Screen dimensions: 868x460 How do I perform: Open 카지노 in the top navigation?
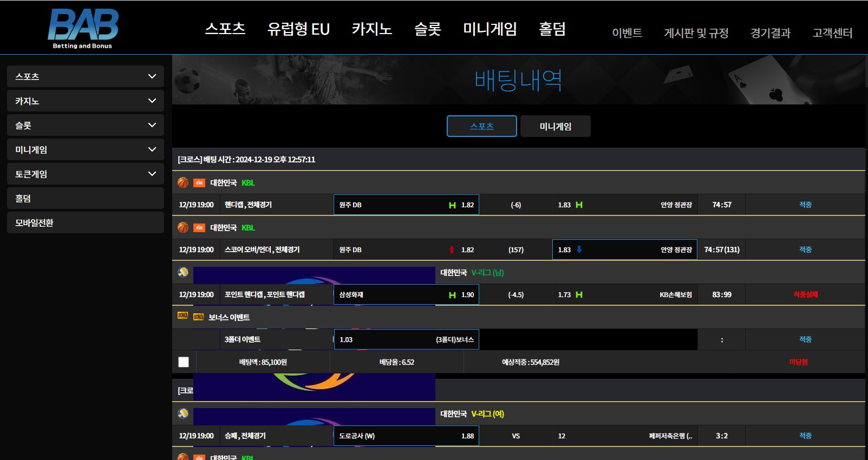tap(372, 29)
